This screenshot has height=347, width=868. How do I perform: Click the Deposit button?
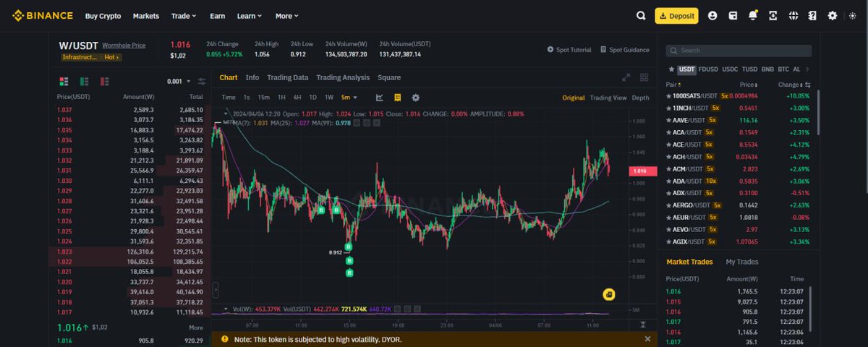tap(676, 15)
